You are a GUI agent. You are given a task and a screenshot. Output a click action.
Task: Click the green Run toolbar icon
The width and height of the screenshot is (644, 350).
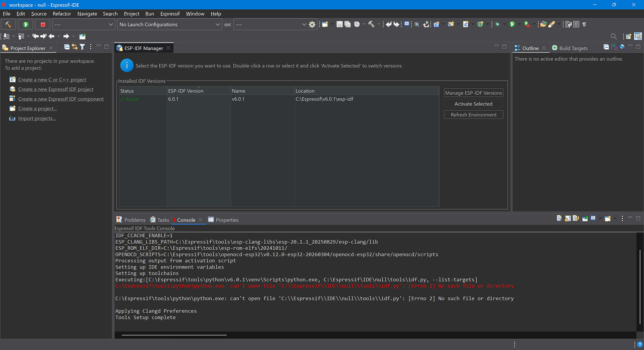coord(512,24)
